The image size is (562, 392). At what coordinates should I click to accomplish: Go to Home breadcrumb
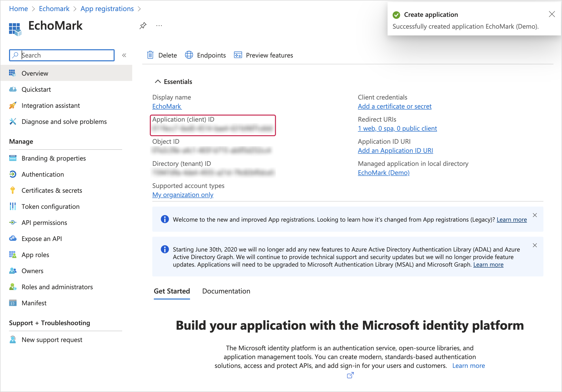[18, 9]
